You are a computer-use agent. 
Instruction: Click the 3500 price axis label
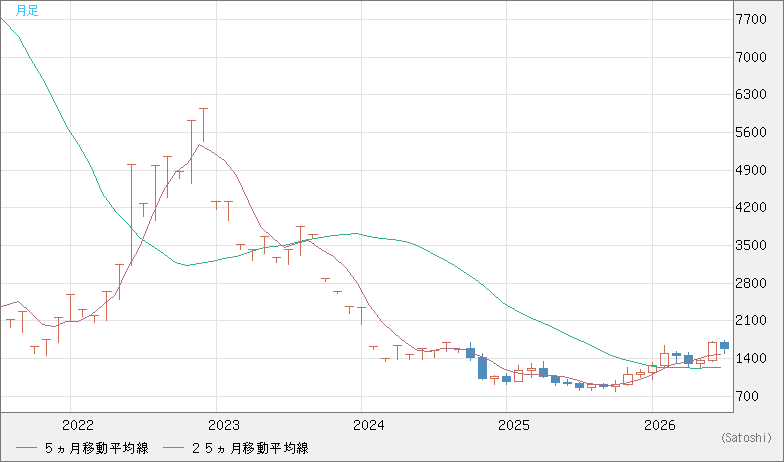coord(752,246)
